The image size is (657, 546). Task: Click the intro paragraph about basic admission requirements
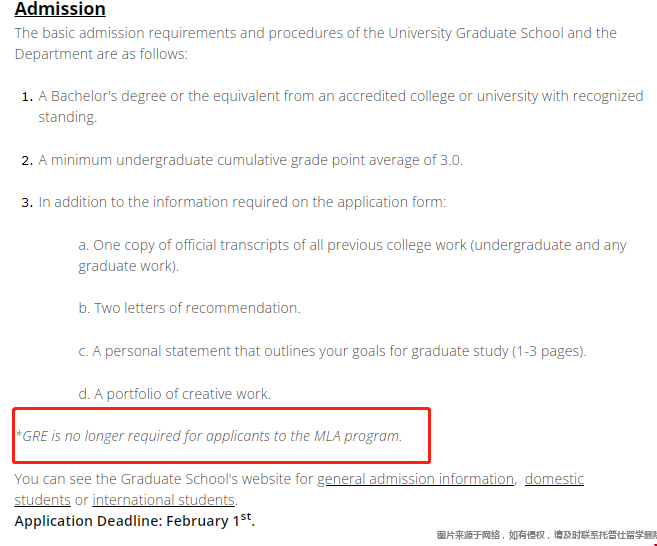(x=316, y=44)
